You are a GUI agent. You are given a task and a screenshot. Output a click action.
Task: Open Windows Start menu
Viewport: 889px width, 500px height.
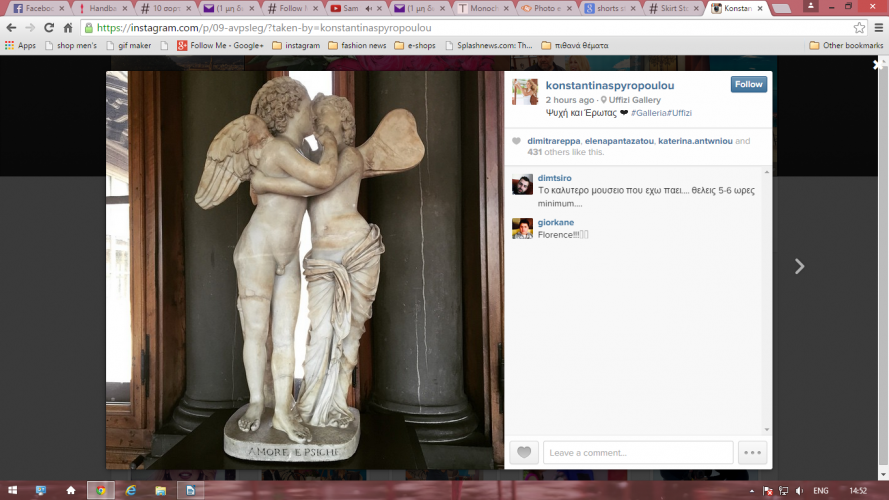(x=12, y=490)
